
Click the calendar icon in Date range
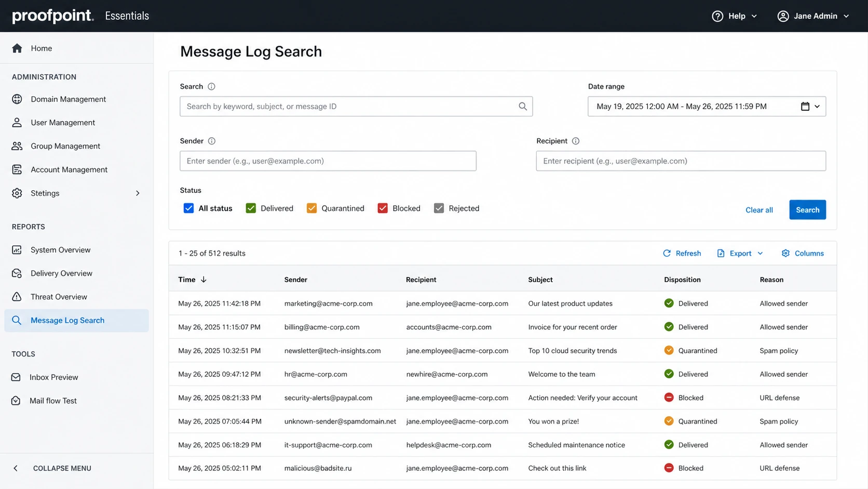click(805, 107)
